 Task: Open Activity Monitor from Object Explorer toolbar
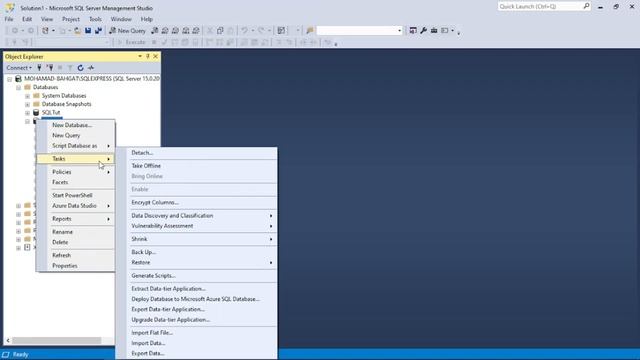tap(91, 68)
